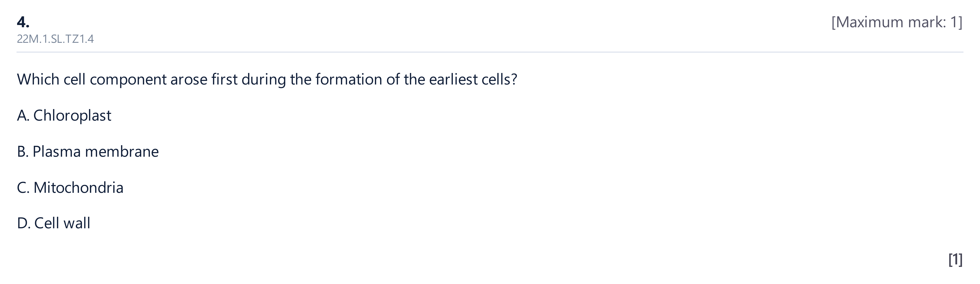Pick answer C. Mitochondria

[x=70, y=188]
